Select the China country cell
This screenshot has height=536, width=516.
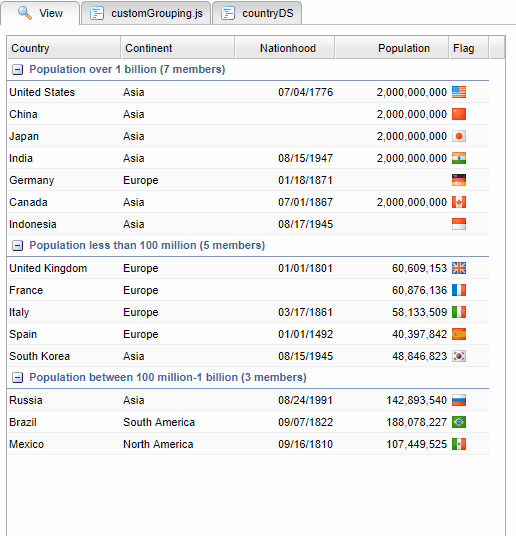(64, 114)
